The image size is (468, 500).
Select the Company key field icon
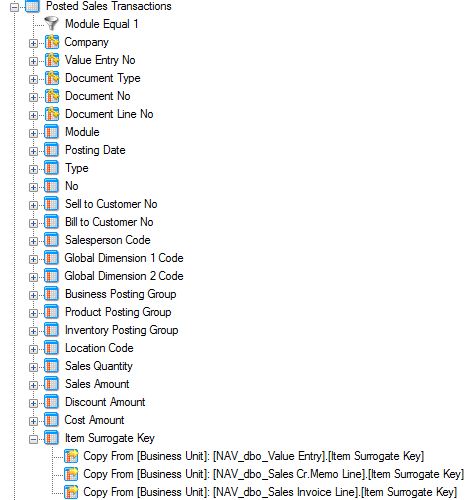52,42
